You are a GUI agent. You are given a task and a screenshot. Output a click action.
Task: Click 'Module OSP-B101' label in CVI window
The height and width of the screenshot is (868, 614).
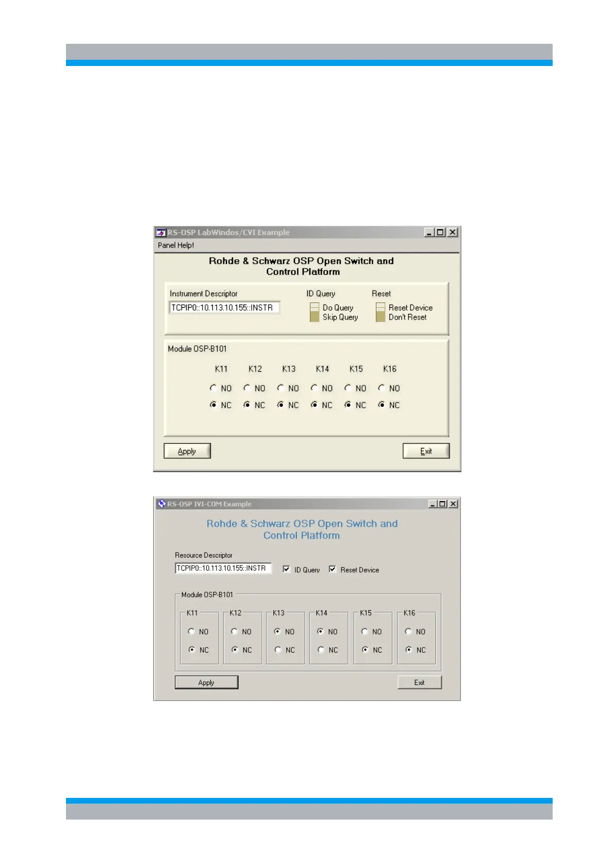pos(197,349)
